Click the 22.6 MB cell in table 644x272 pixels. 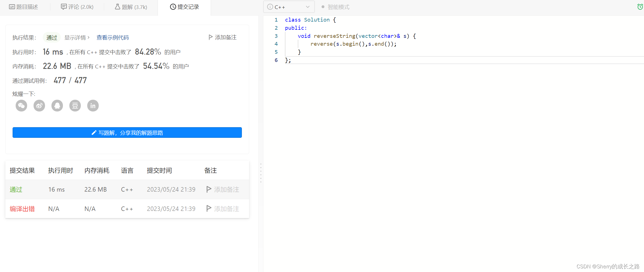pos(96,190)
